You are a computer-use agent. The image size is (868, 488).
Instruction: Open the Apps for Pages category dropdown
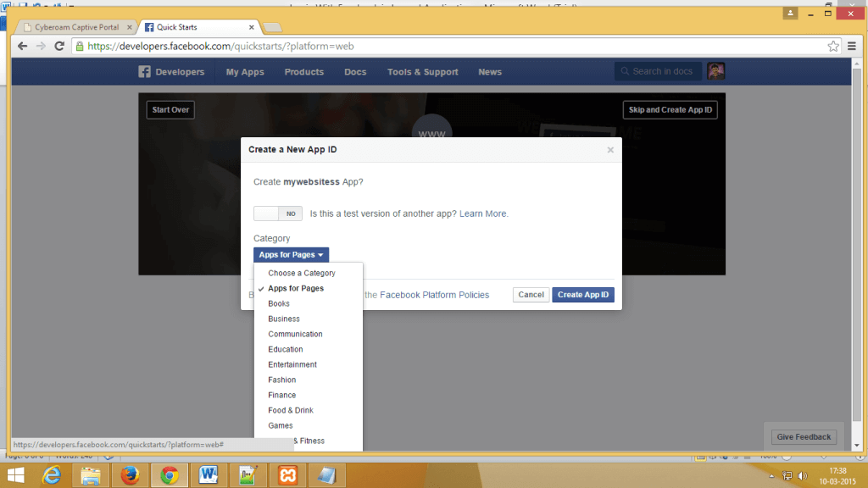click(292, 254)
